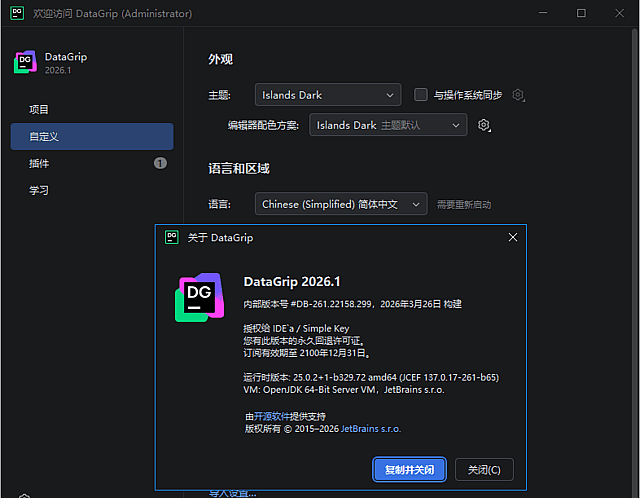Click the large DataGrip logo in About dialog
Viewport: 640px width, 498px height.
200,298
